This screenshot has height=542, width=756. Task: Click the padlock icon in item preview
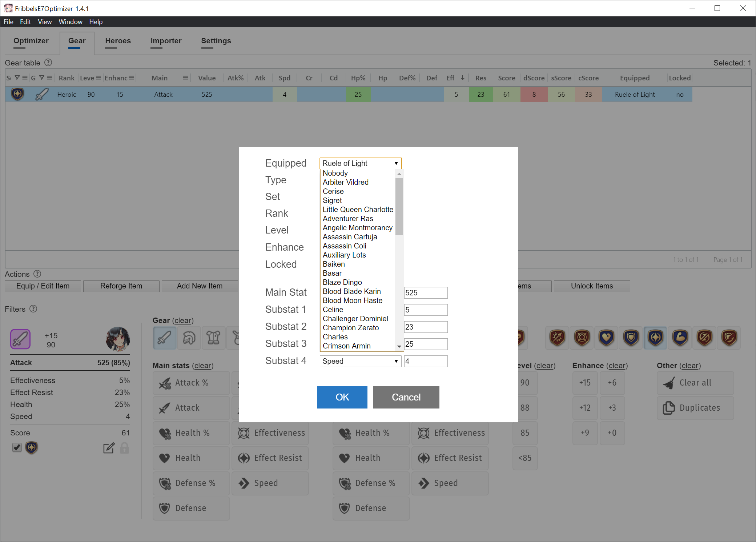point(124,448)
